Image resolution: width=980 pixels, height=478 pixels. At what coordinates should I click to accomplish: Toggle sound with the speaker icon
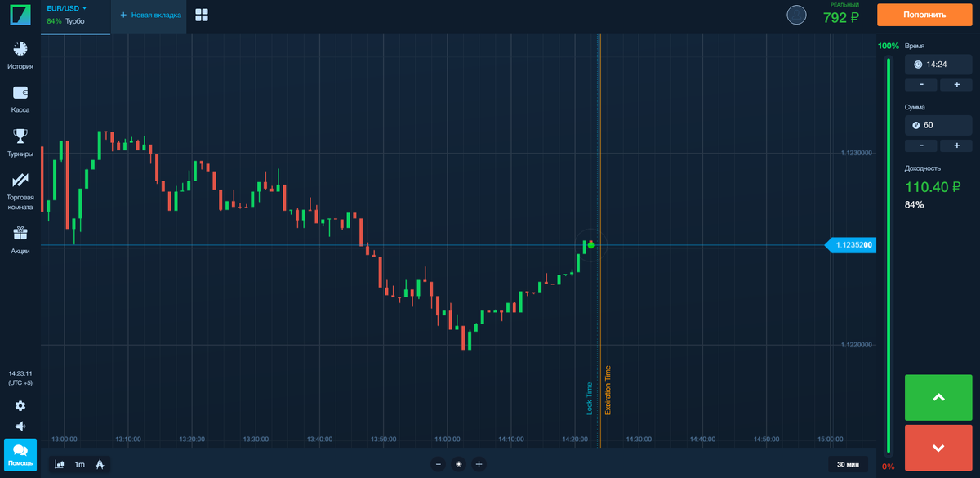pyautogui.click(x=20, y=426)
